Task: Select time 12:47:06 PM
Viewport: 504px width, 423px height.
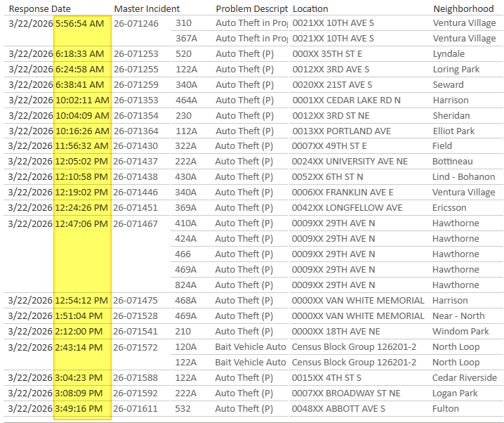Action: pyautogui.click(x=81, y=223)
